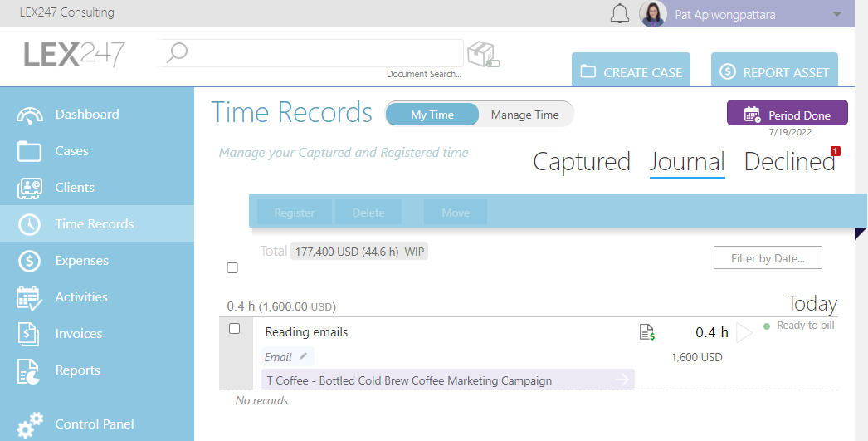868x441 pixels.
Task: Click the 1,600 USD amount
Action: point(696,357)
